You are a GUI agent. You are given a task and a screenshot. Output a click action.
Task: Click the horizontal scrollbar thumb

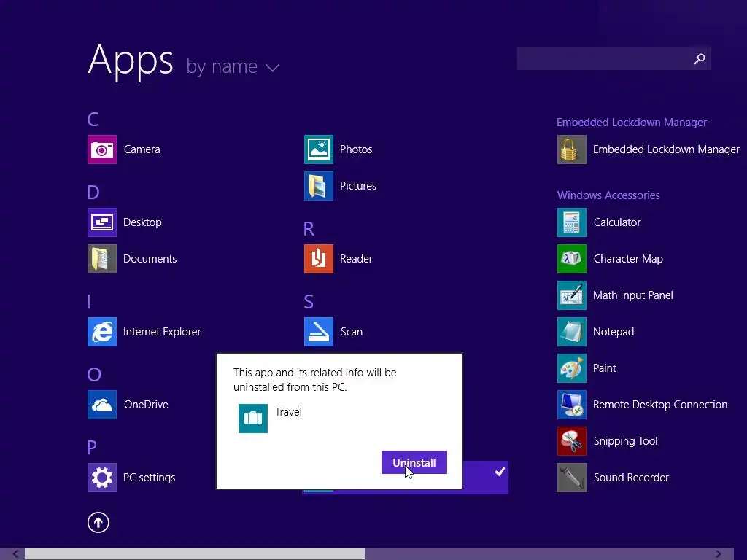click(x=195, y=554)
